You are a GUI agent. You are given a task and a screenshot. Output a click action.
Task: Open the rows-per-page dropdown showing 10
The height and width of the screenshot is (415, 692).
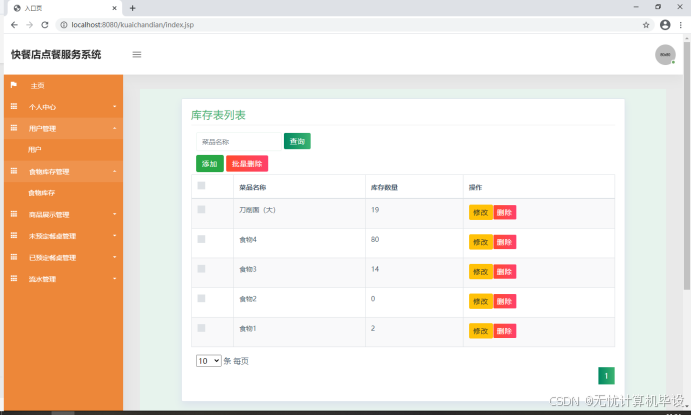point(209,361)
